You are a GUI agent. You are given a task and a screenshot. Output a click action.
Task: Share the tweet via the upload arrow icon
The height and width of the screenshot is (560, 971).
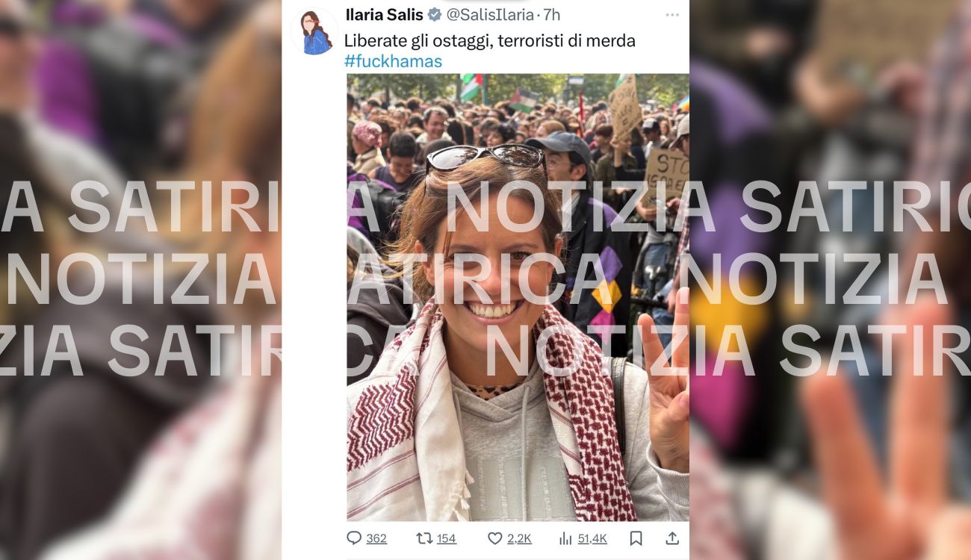tap(671, 538)
